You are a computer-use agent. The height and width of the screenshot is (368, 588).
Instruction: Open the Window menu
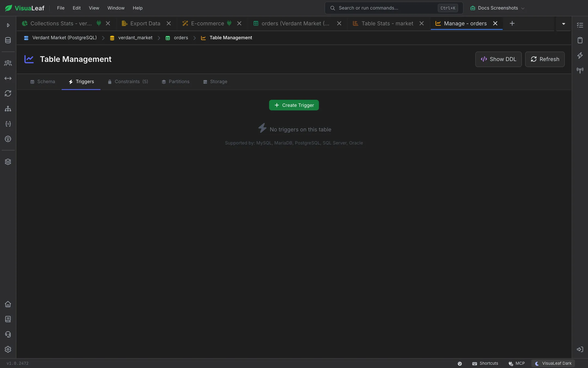116,8
